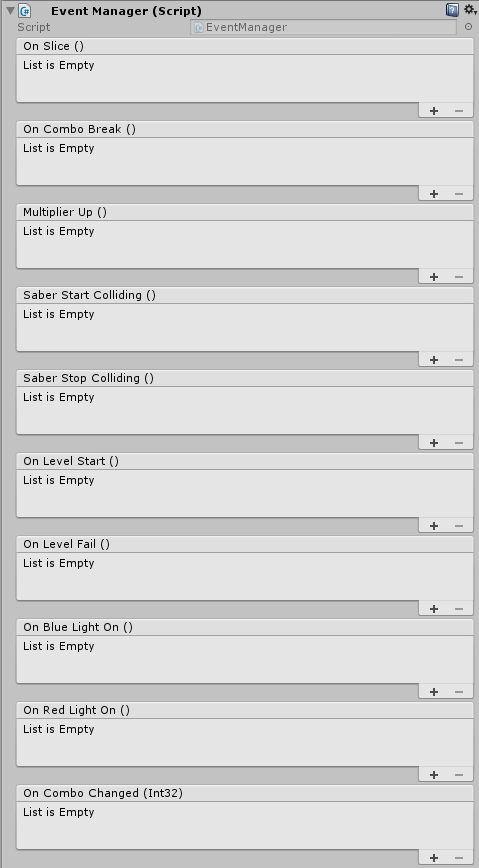The image size is (479, 868).
Task: Add listener to Saber Stop Colliding
Action: 434,443
